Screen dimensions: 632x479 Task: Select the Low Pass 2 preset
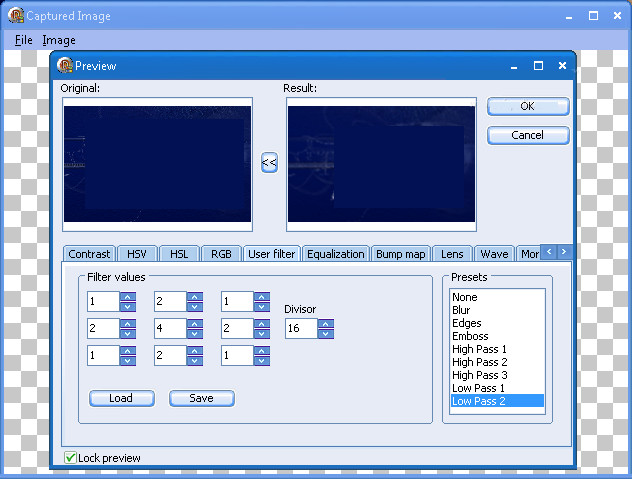(497, 401)
